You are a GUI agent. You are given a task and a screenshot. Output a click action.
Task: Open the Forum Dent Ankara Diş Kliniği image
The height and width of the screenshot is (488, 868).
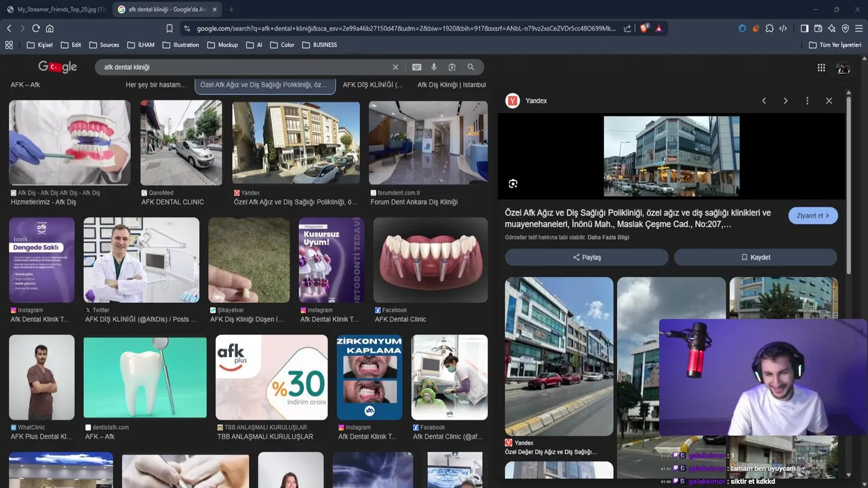(x=428, y=143)
